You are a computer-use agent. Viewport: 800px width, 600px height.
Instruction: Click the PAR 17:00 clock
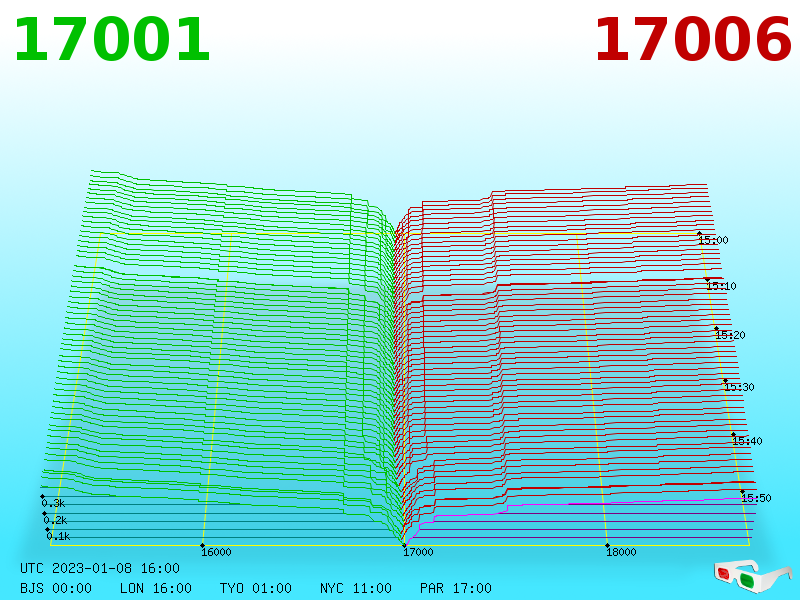[456, 588]
